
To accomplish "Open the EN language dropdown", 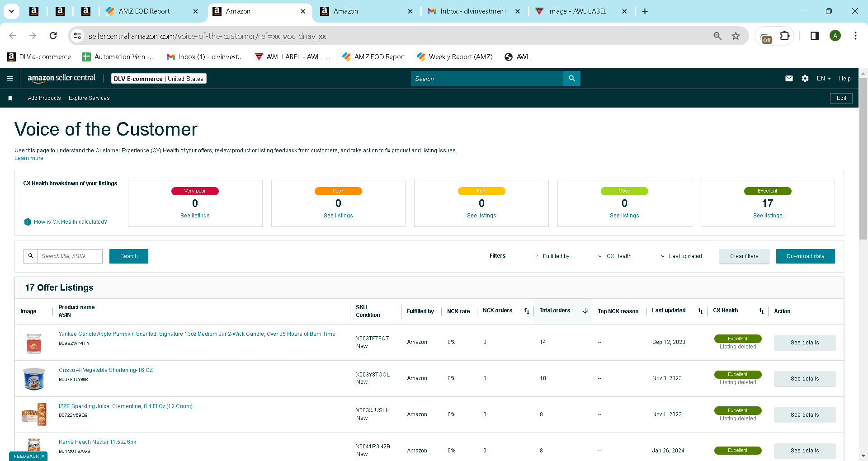I will 824,79.
